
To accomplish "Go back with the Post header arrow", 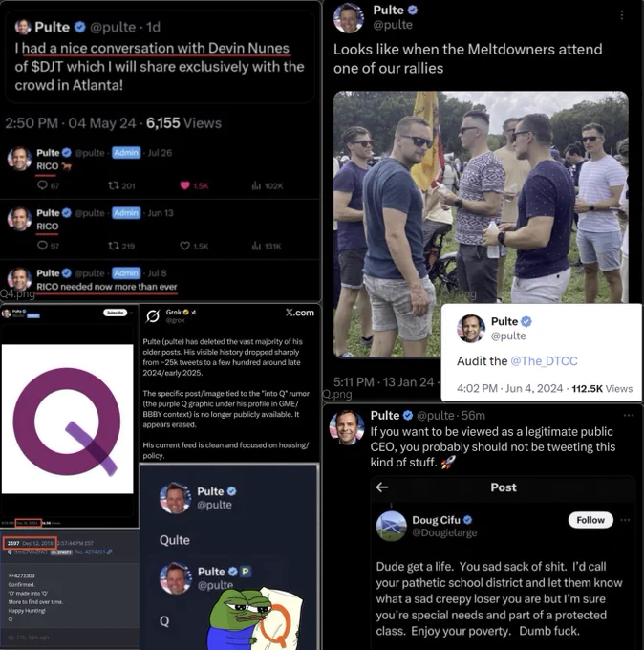I will click(382, 487).
